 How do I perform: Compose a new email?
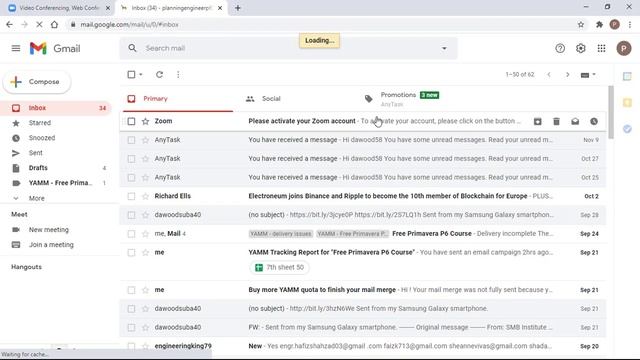[x=37, y=82]
